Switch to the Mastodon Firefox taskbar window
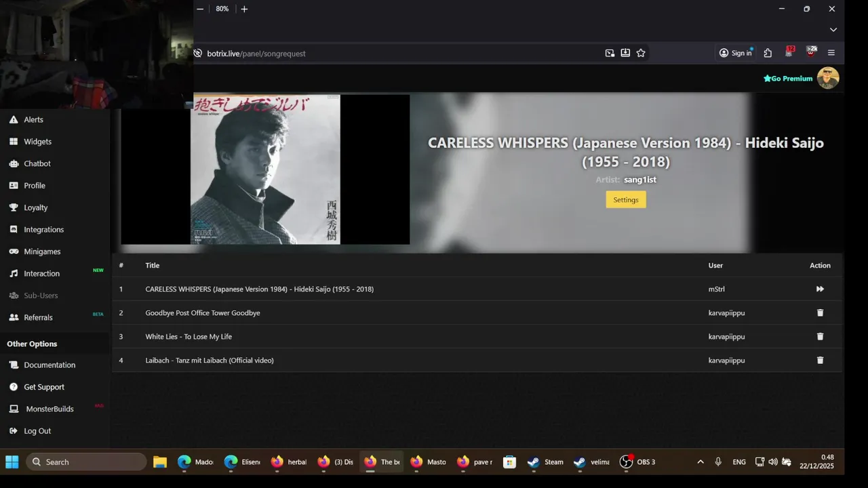The image size is (868, 488). (x=429, y=462)
